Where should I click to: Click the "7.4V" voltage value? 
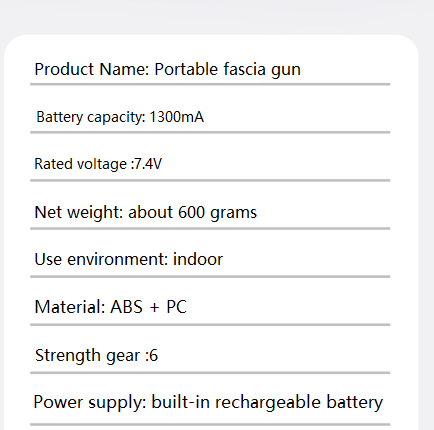coord(148,164)
